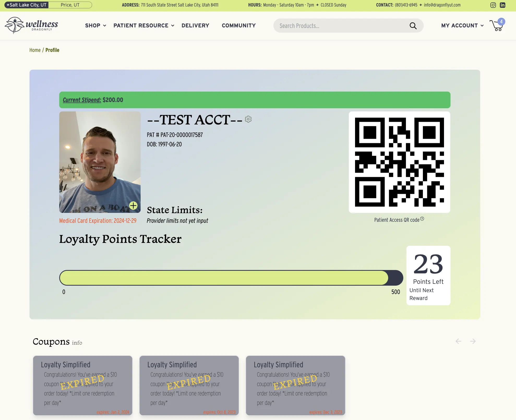This screenshot has width=516, height=420.
Task: Click the cart count badge 4
Action: coord(501,22)
